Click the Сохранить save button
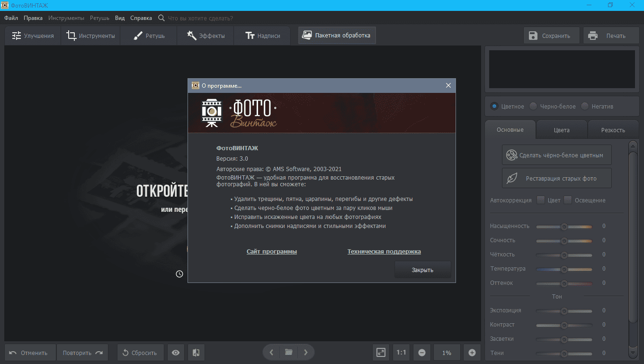This screenshot has width=644, height=364. coord(551,36)
